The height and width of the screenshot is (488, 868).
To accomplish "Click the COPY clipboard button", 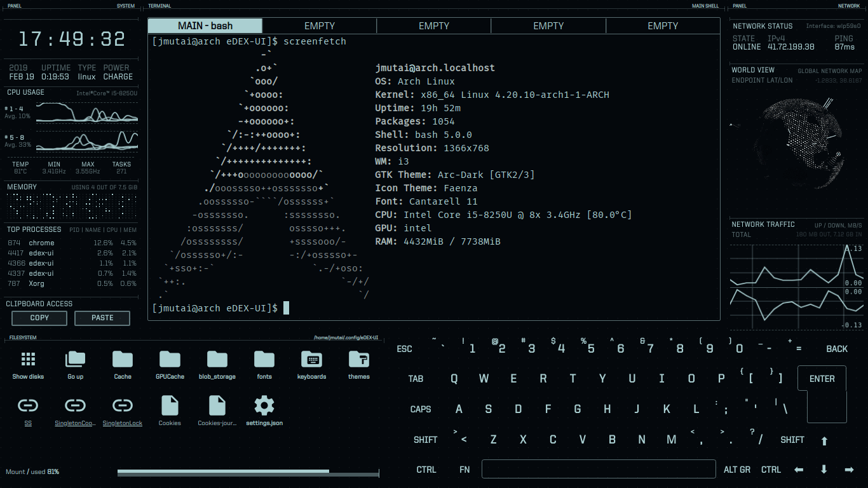I will (39, 318).
